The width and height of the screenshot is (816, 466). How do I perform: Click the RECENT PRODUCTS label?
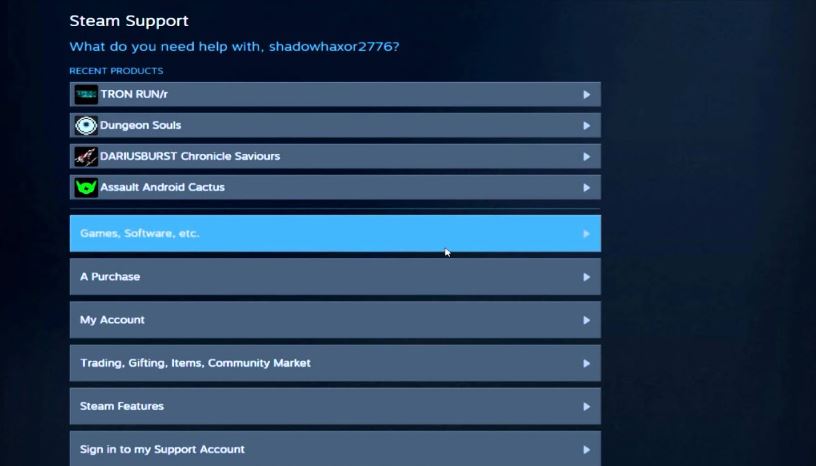point(116,71)
